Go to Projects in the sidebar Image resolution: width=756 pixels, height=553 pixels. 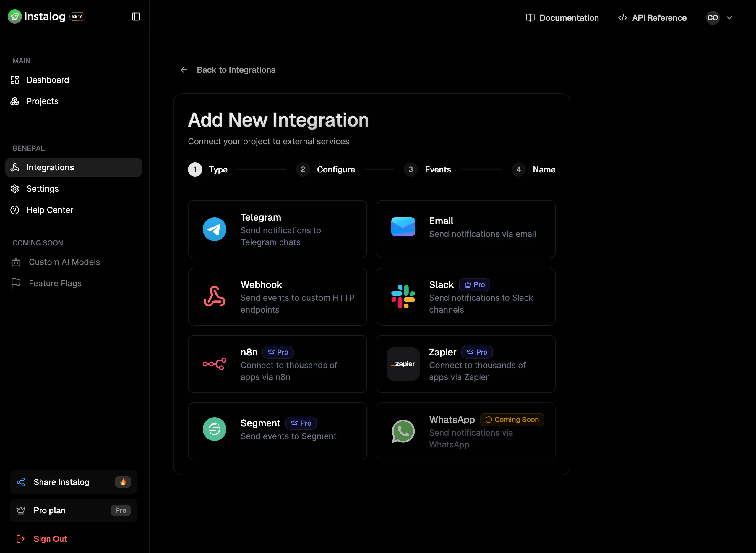pyautogui.click(x=74, y=101)
